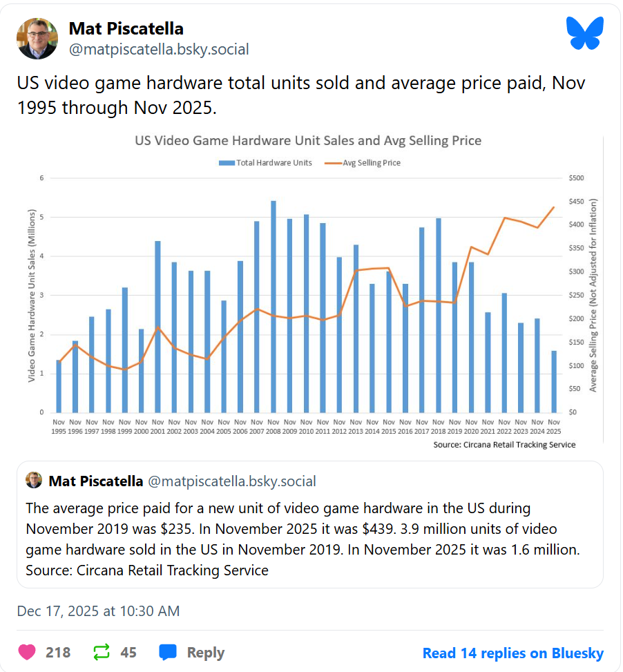The image size is (623, 672).
Task: Open Mat Piscatella's large profile avatar
Action: [x=37, y=39]
